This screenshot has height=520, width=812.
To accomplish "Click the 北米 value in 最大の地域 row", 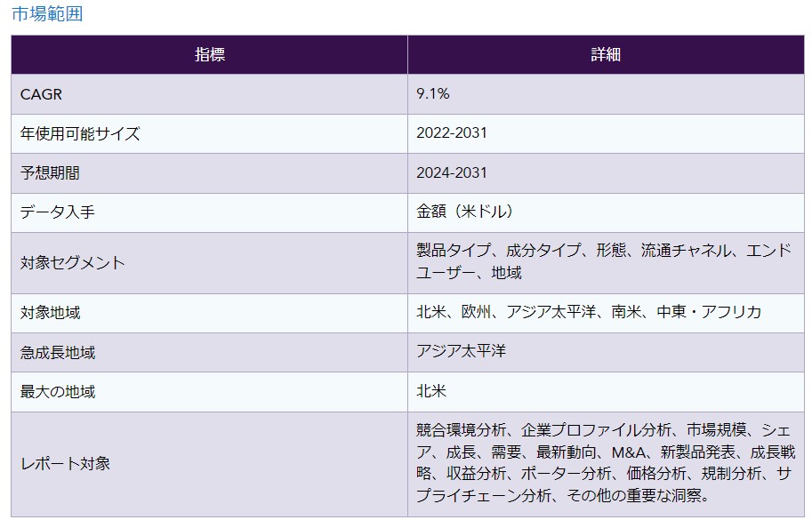I will point(431,390).
